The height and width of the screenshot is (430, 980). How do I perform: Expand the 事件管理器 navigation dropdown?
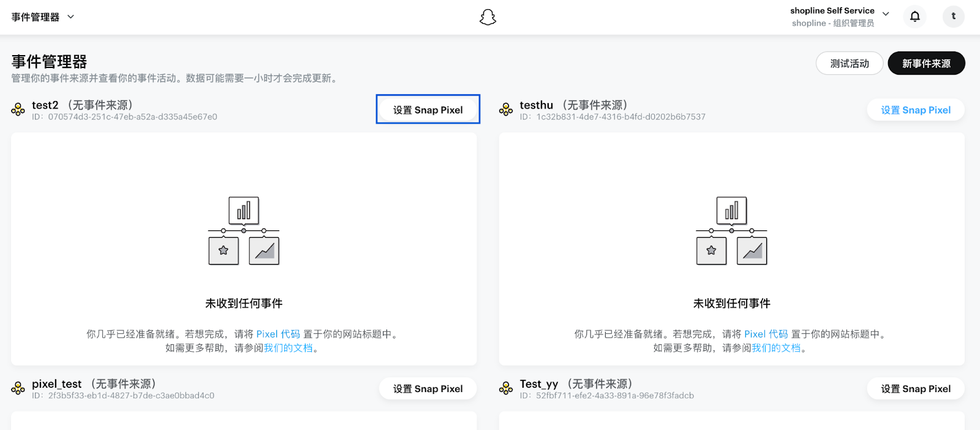point(43,17)
